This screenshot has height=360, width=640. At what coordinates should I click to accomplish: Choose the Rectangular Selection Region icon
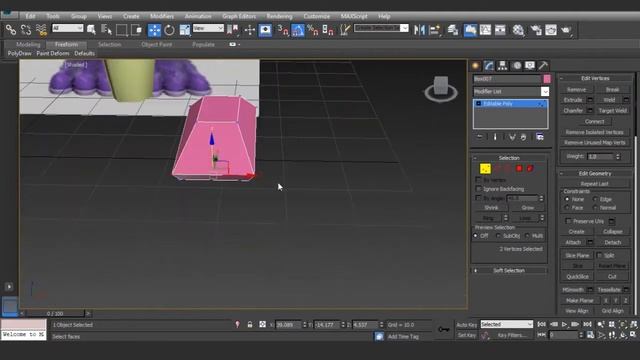(x=121, y=30)
